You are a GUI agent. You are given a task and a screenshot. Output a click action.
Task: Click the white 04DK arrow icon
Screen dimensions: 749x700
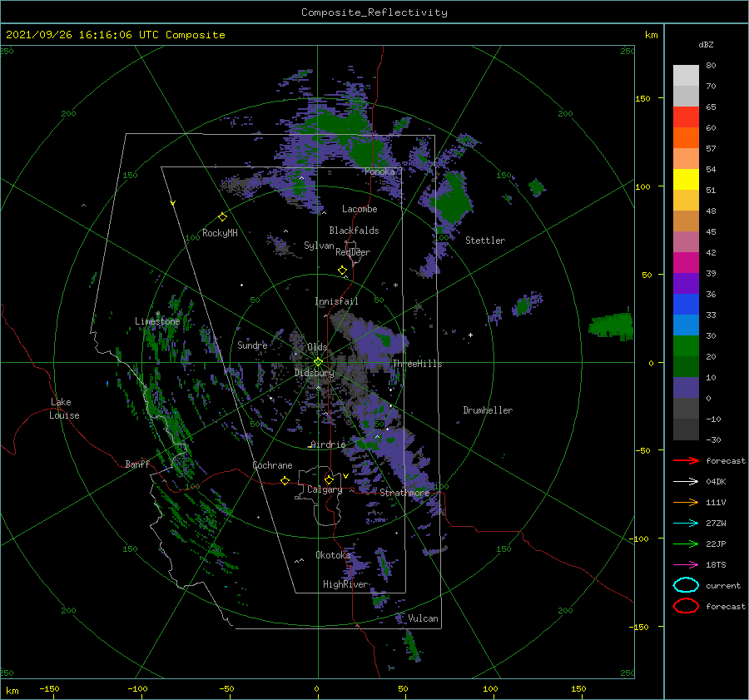(x=686, y=482)
